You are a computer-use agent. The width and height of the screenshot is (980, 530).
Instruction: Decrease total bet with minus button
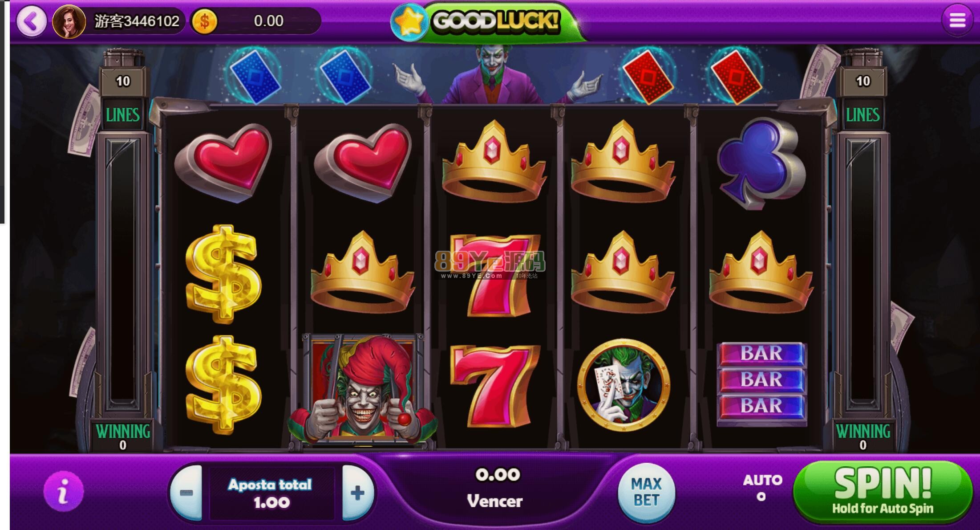[186, 493]
